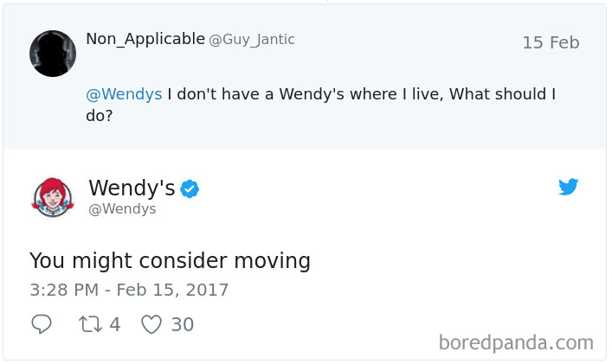Open the gray @Wendys handle under the name
Viewport: 612px width, 364px height.
122,208
